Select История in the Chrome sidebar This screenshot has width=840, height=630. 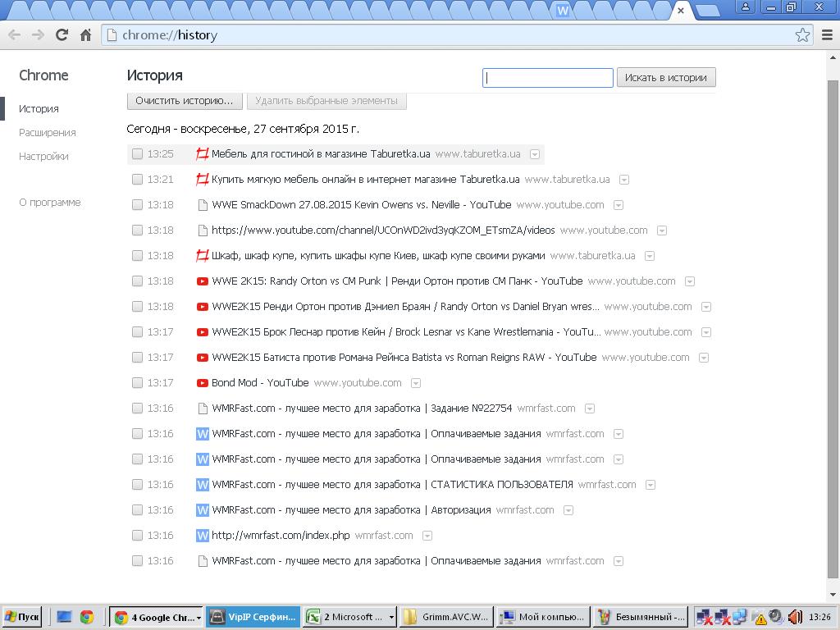[39, 109]
